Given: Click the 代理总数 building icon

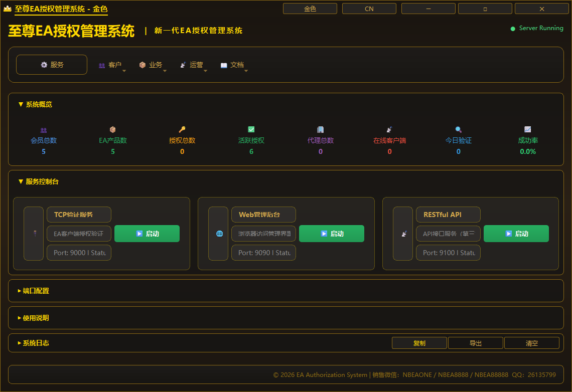Looking at the screenshot, I should click(320, 129).
